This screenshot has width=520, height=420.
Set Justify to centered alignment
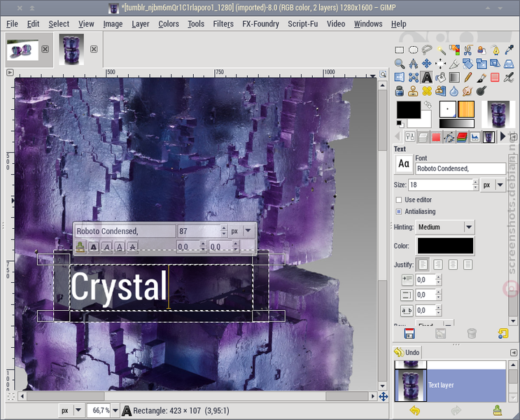(x=453, y=265)
